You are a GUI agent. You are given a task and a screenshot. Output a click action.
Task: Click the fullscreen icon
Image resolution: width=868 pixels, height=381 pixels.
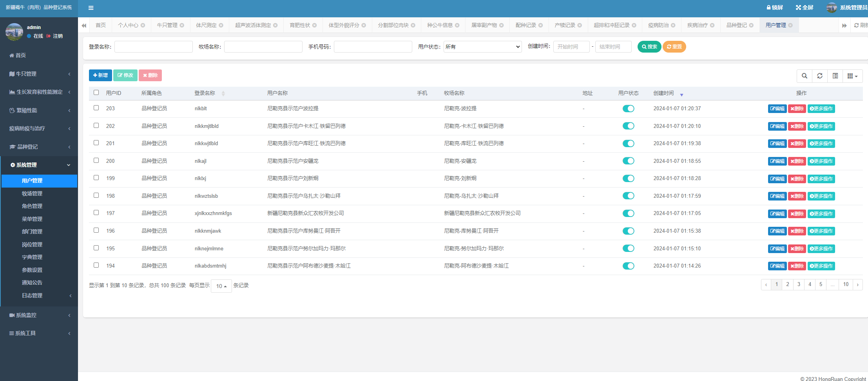(798, 7)
